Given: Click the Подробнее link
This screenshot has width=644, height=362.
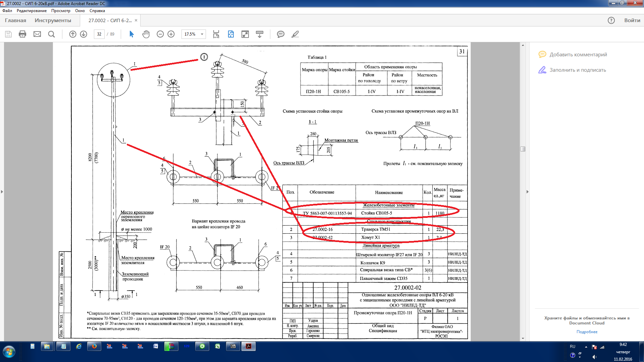Looking at the screenshot, I should point(587,332).
